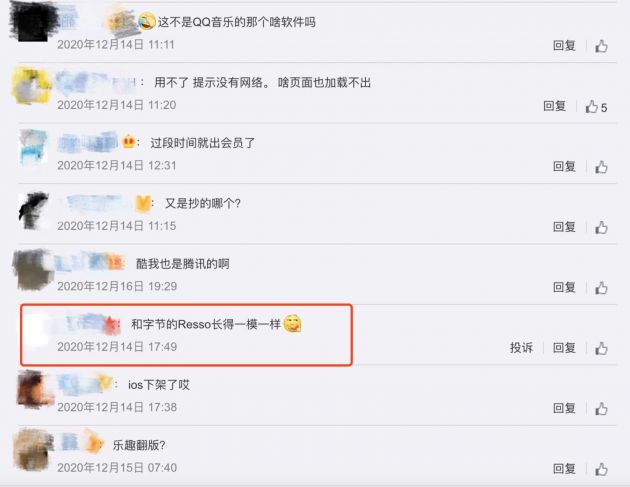Open avatar of the ios下架了哎 commenter
The image size is (630, 487).
pos(35,390)
